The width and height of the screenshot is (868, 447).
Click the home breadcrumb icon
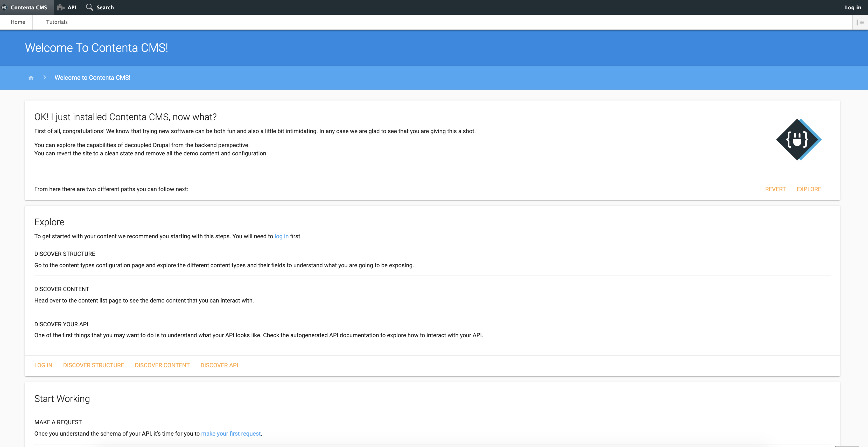pyautogui.click(x=30, y=77)
